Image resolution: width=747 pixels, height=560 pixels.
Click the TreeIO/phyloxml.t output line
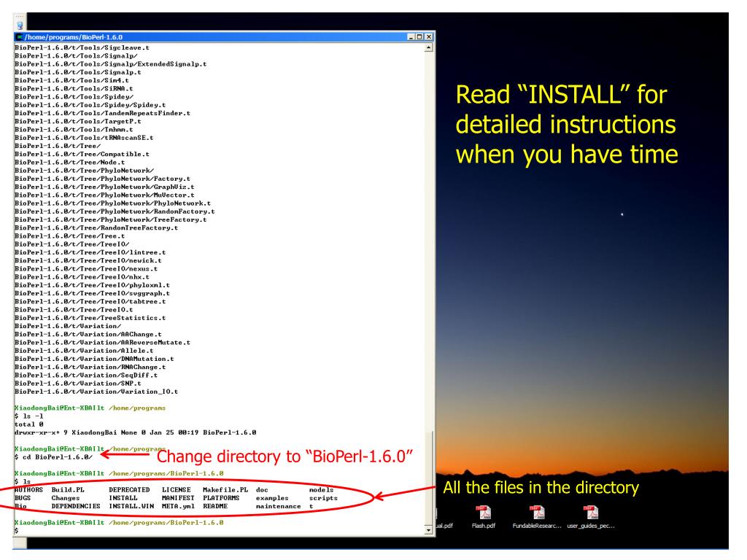(x=92, y=285)
